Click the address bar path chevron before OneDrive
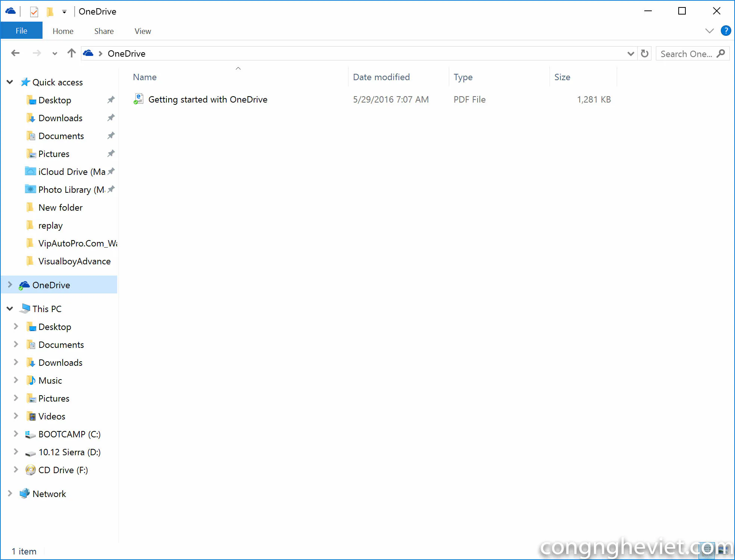The image size is (735, 560). coord(100,54)
